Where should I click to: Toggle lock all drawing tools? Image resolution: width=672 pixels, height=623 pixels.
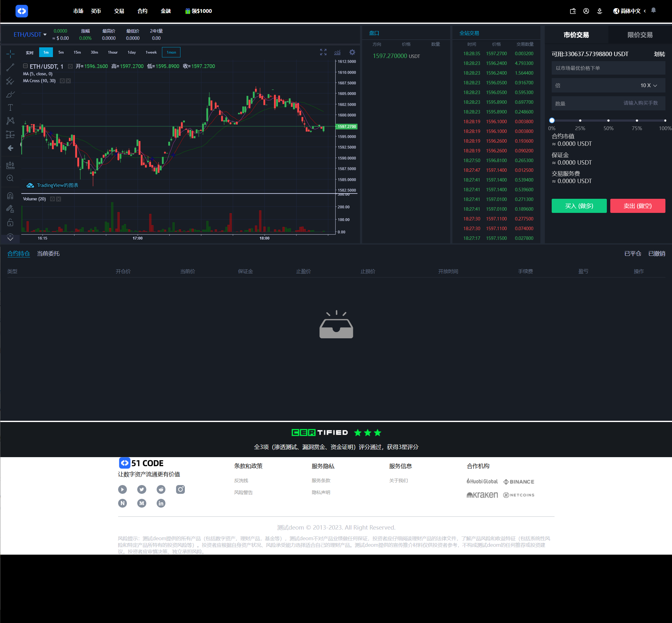(x=10, y=223)
